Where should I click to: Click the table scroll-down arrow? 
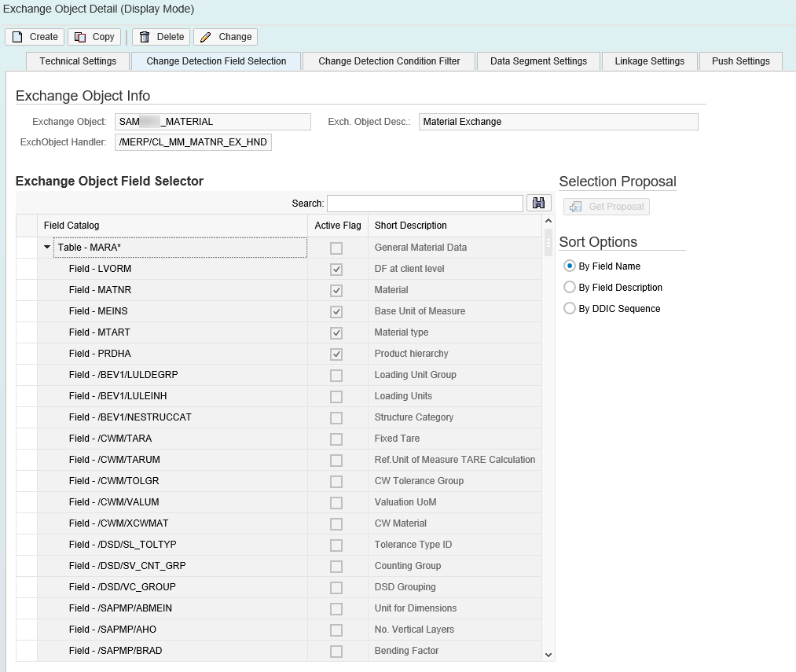click(x=548, y=655)
